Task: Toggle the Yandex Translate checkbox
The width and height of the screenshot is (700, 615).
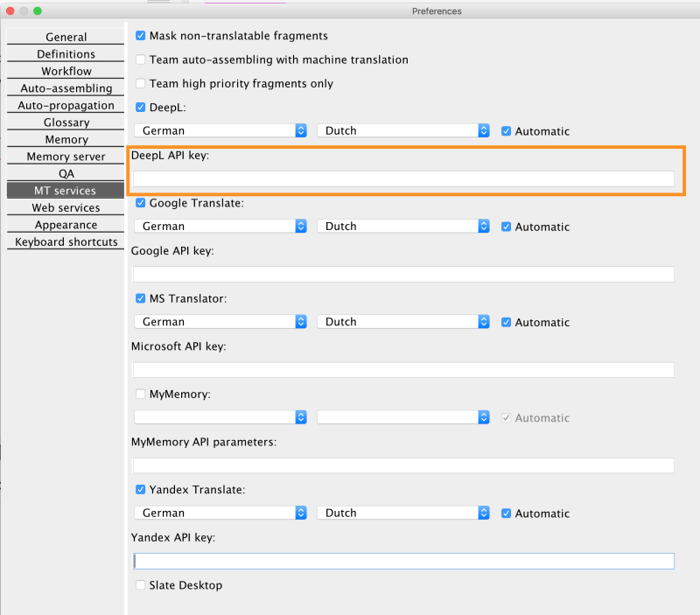Action: click(x=140, y=489)
